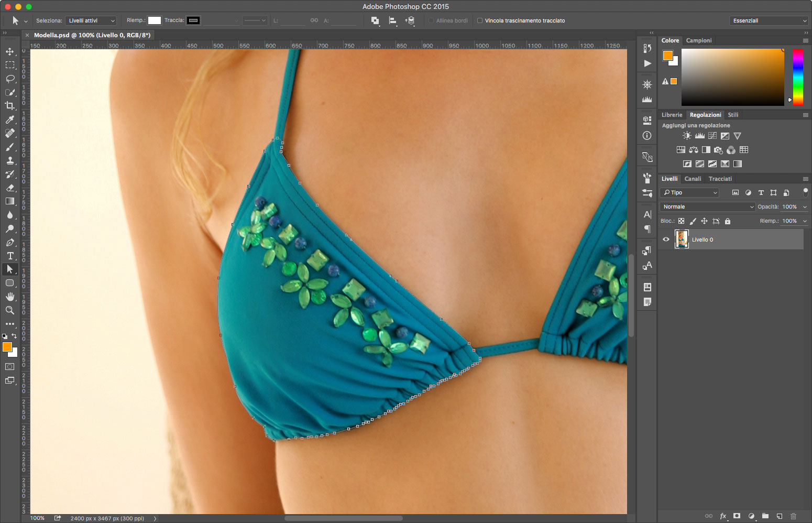The width and height of the screenshot is (812, 523).
Task: Select the History Brush tool
Action: pos(10,174)
